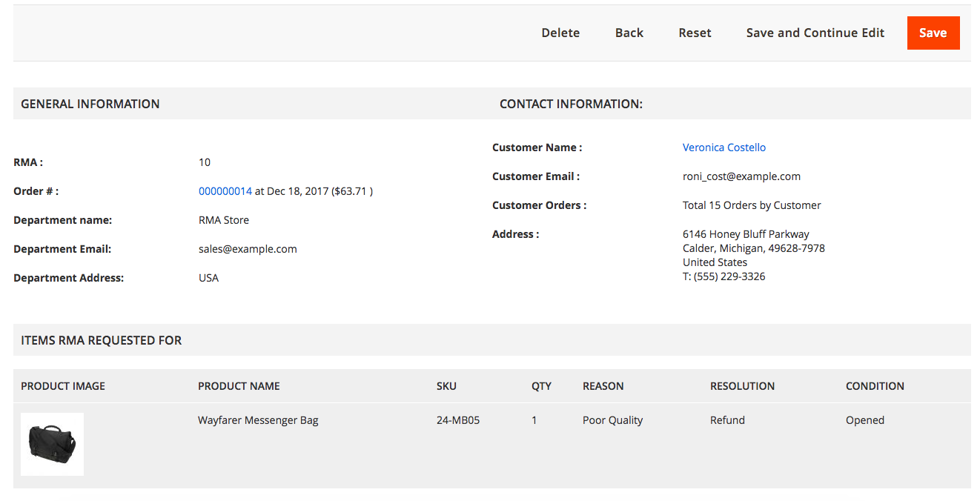Click the roni_cost@example.com customer email text
Image resolution: width=980 pixels, height=501 pixels.
coord(741,176)
